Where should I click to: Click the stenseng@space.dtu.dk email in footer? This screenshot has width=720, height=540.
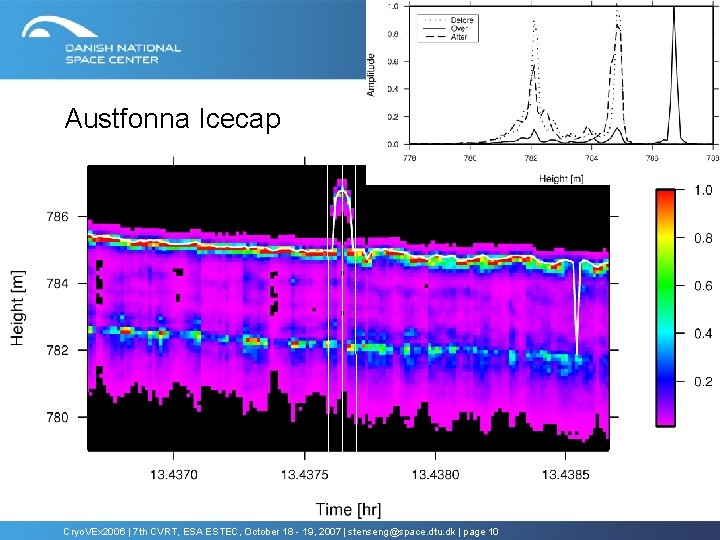pos(401,532)
